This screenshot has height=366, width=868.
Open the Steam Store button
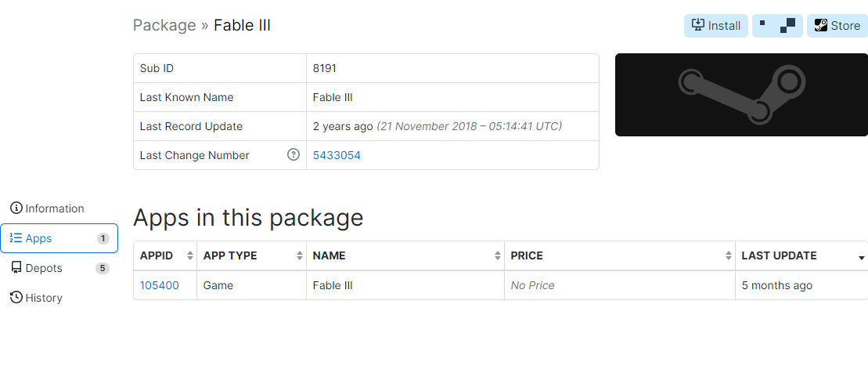pyautogui.click(x=837, y=26)
